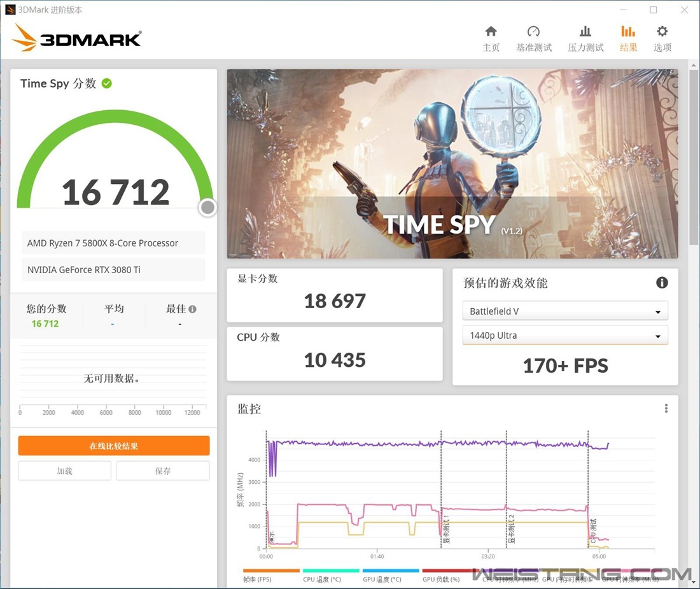Click the 无可用数据。 message
Screen dimensions: 700x589
click(111, 378)
